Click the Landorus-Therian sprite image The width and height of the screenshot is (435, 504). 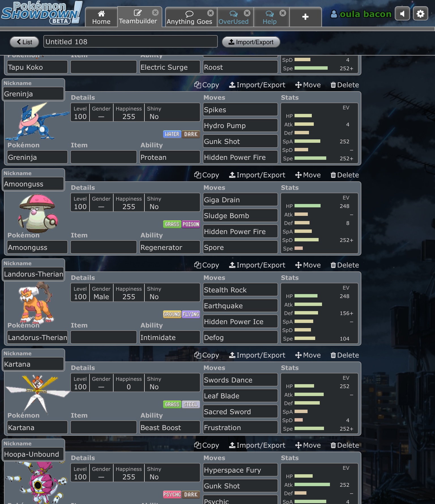point(36,303)
